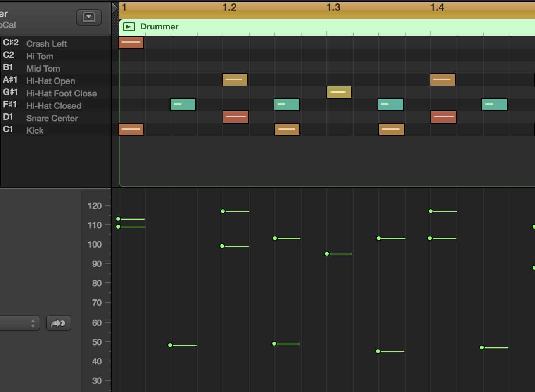Select the Drummer region header
Screen dimensions: 535x392
pos(327,27)
